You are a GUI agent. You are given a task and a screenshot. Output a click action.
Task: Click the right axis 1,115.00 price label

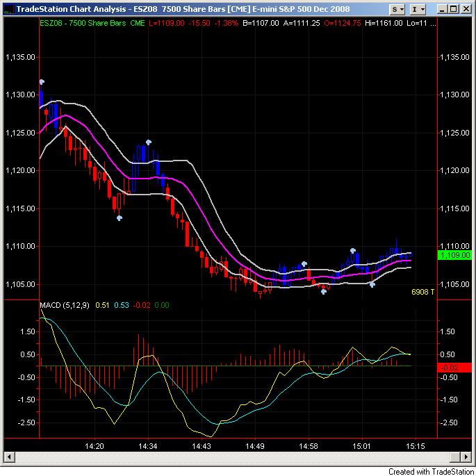tap(454, 208)
